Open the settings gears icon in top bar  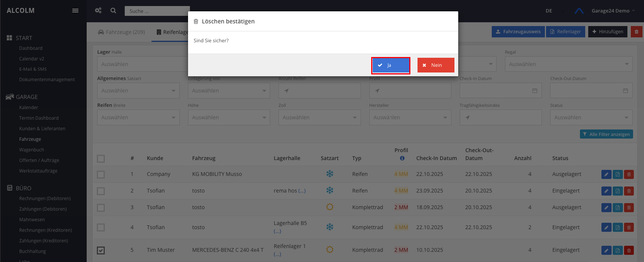tap(98, 11)
